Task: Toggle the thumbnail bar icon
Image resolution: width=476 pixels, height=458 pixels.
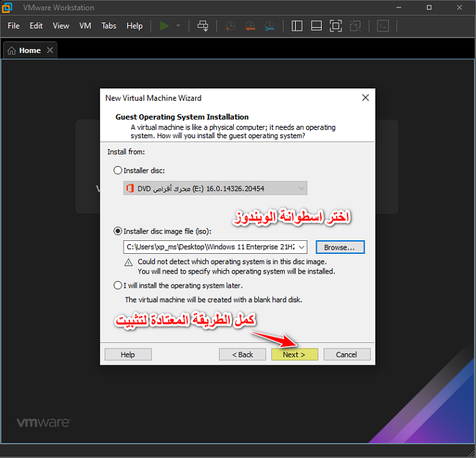Action: (316, 26)
